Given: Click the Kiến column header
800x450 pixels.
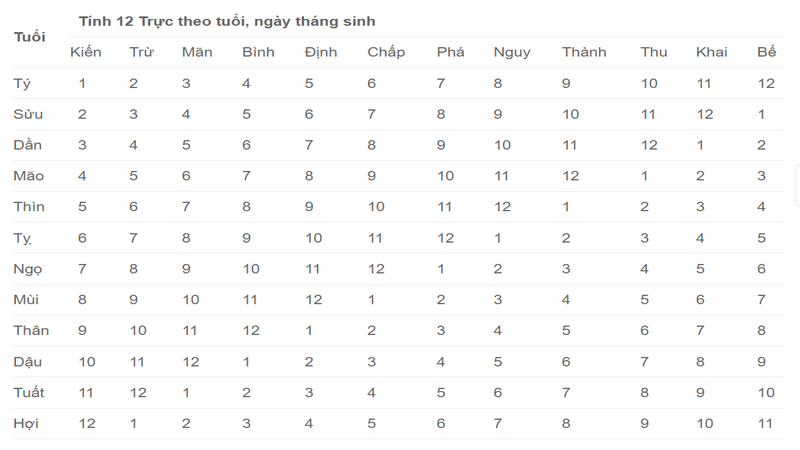Looking at the screenshot, I should tap(85, 52).
